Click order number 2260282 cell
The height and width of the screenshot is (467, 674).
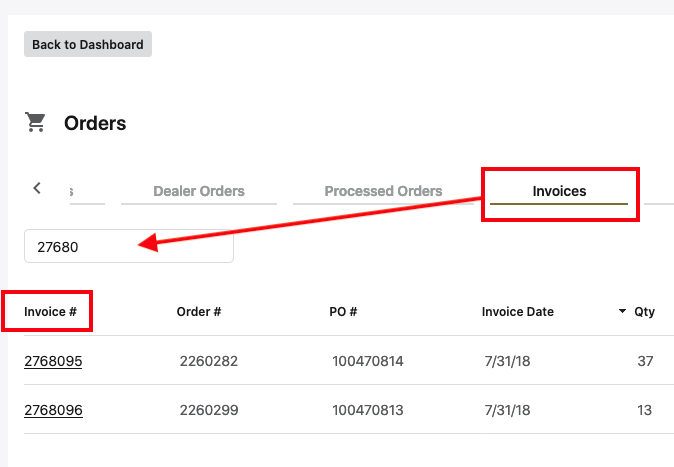[209, 361]
